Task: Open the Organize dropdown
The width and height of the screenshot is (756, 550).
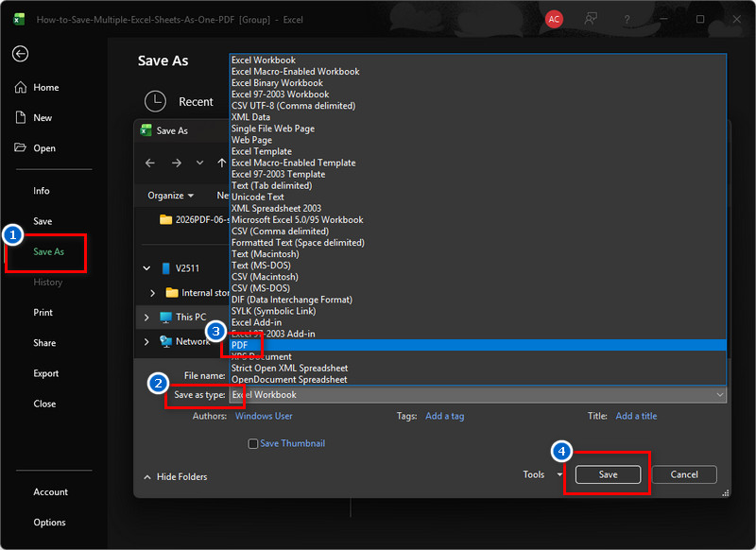Action: click(x=171, y=196)
